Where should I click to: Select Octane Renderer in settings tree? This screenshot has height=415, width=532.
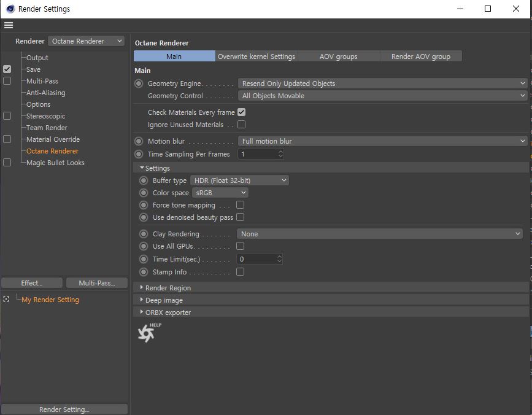pos(52,151)
